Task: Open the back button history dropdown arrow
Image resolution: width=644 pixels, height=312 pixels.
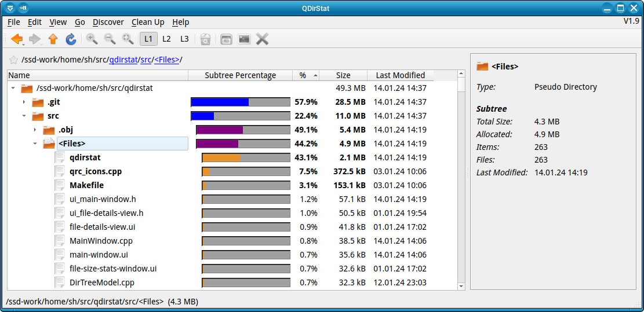Action: pos(23,43)
